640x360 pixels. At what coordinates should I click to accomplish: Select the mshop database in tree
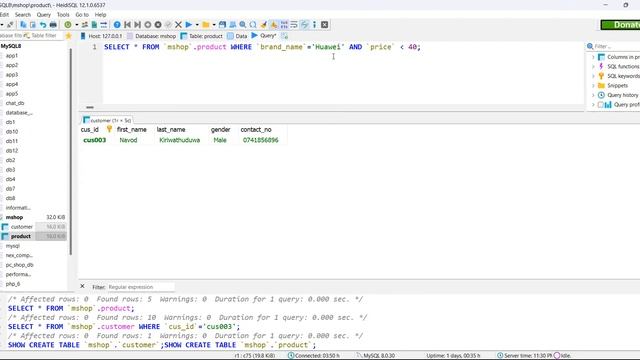[14, 218]
